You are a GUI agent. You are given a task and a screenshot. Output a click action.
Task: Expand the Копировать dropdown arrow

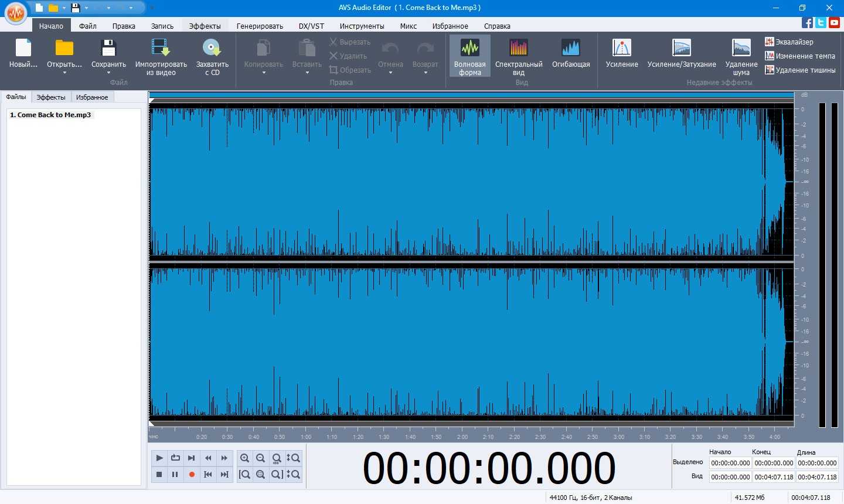click(264, 73)
